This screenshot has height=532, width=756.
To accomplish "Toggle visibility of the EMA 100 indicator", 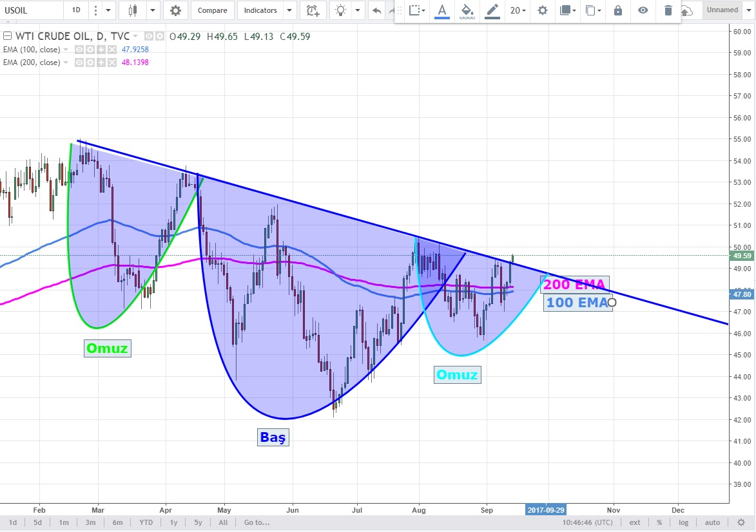I will pos(79,50).
